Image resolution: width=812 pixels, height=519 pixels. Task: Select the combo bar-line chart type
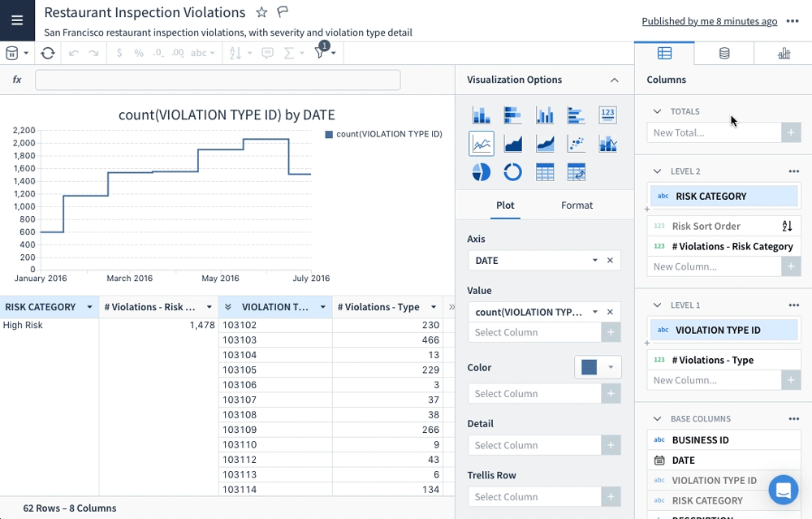pos(607,144)
